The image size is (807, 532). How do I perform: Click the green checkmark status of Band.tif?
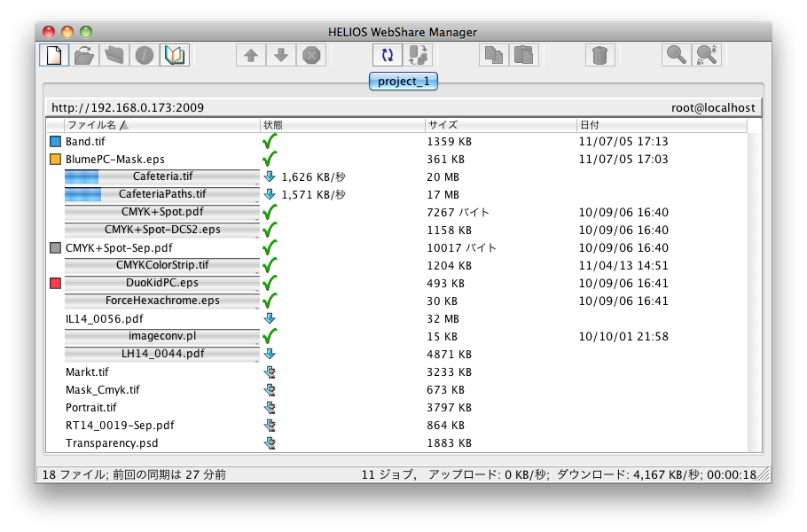270,141
